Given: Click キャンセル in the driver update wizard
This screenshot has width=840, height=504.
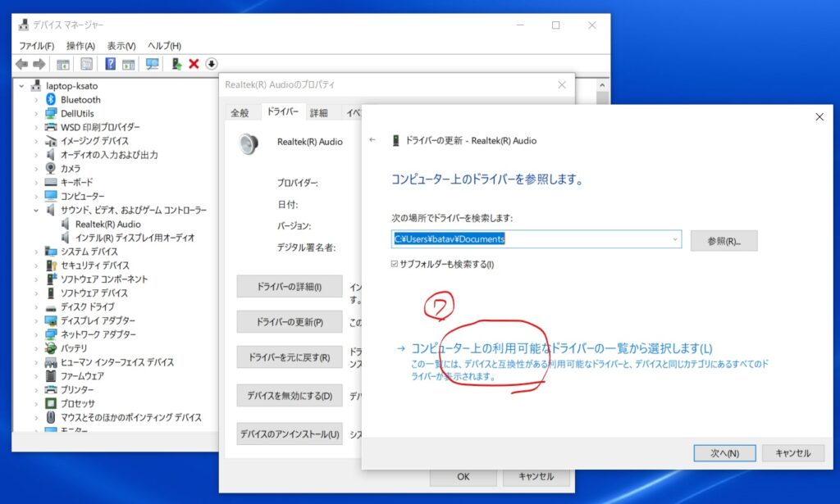Looking at the screenshot, I should point(793,452).
